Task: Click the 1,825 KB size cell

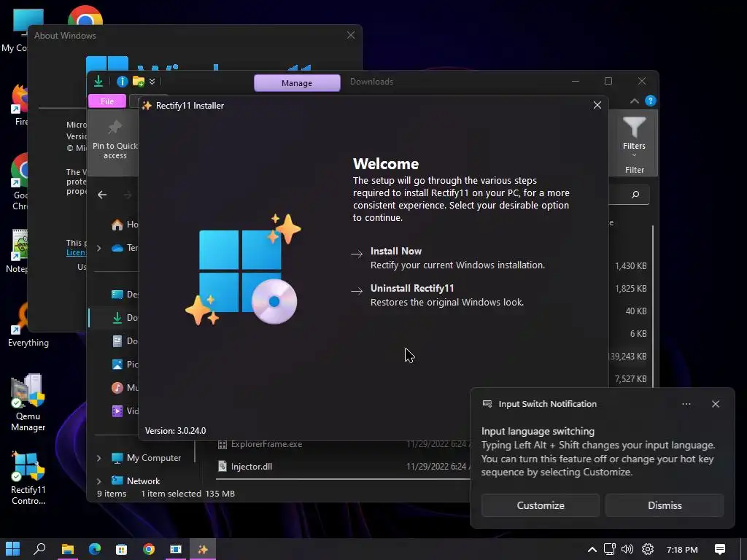Action: (x=630, y=288)
